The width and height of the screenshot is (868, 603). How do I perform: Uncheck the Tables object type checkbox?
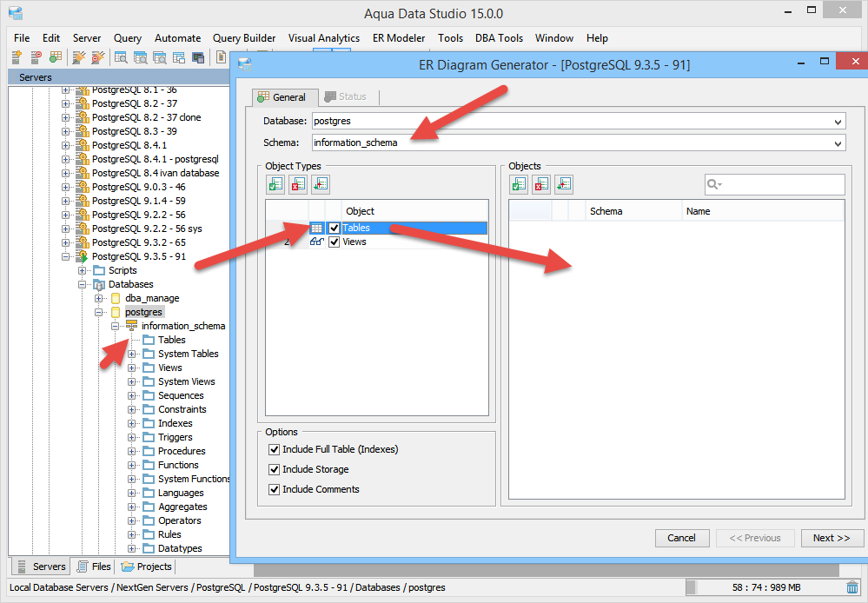(x=334, y=229)
